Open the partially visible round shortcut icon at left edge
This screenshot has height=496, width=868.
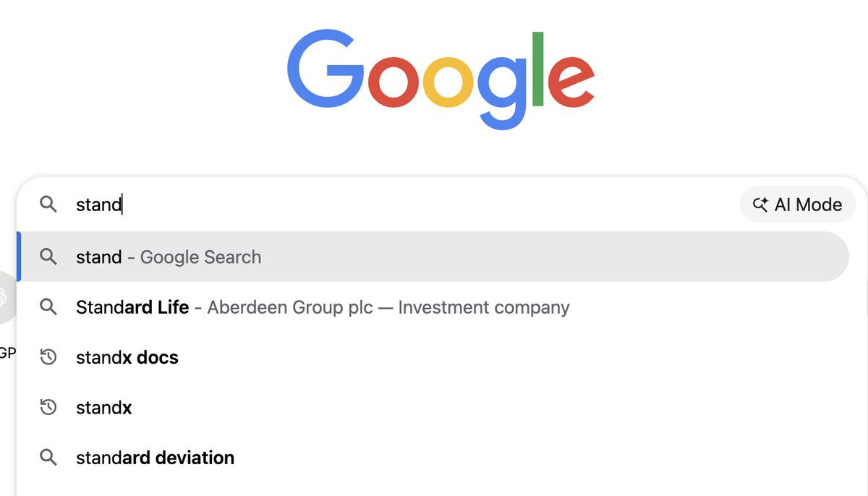pos(6,296)
